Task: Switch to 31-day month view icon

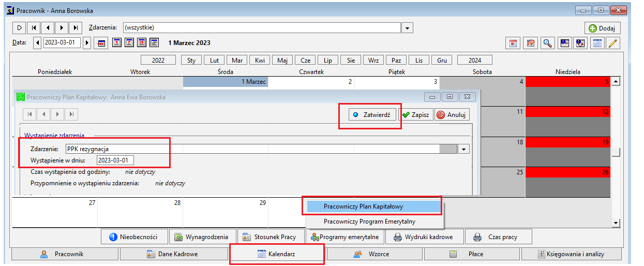Action: (142, 42)
